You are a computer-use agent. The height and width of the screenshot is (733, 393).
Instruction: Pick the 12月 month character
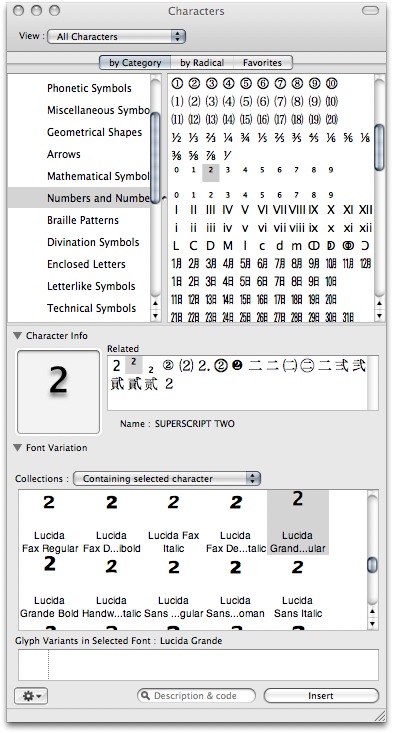[x=365, y=264]
